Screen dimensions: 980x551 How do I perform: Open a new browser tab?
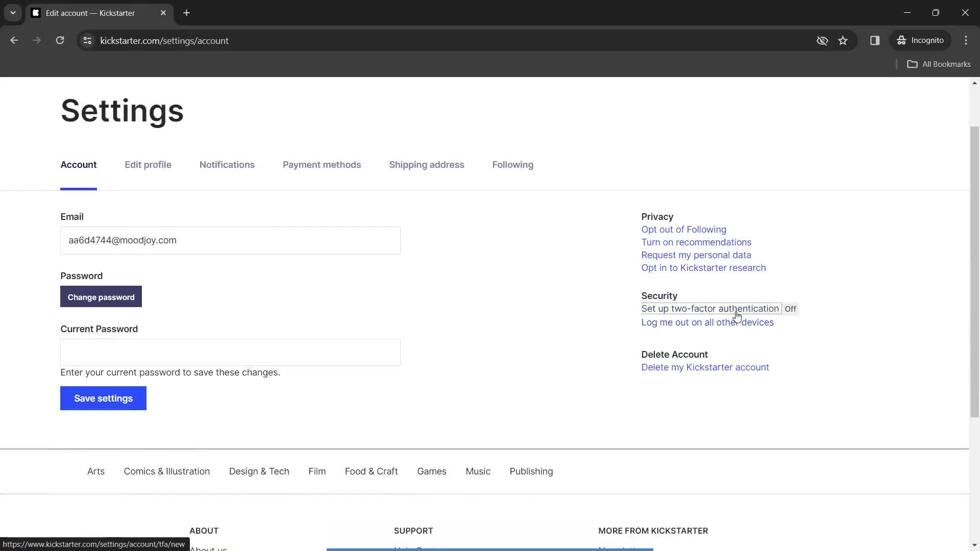click(187, 13)
